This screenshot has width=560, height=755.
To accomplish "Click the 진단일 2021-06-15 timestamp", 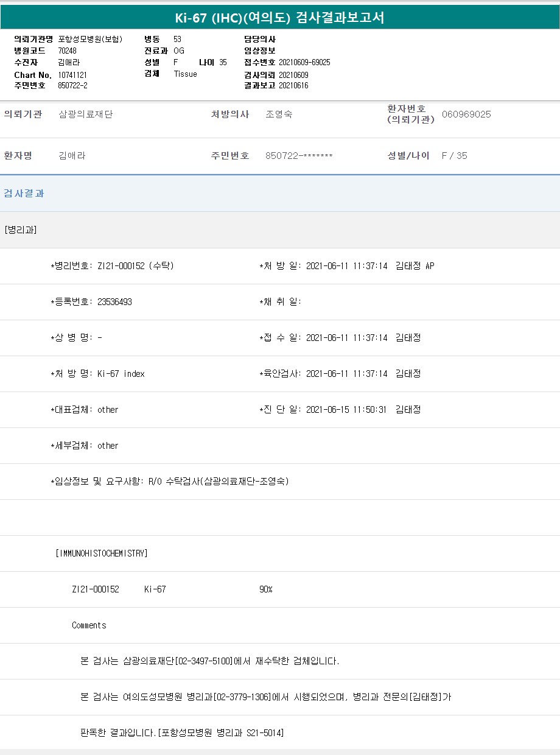I will 346,410.
